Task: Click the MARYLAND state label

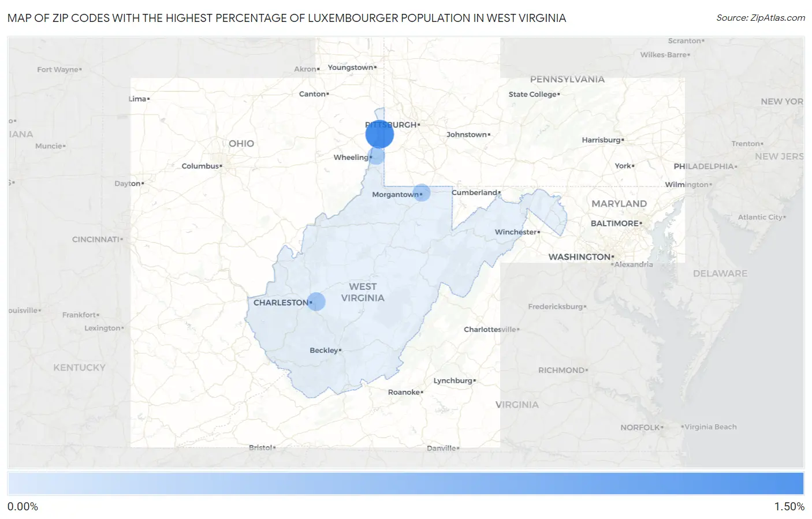Action: pos(619,204)
